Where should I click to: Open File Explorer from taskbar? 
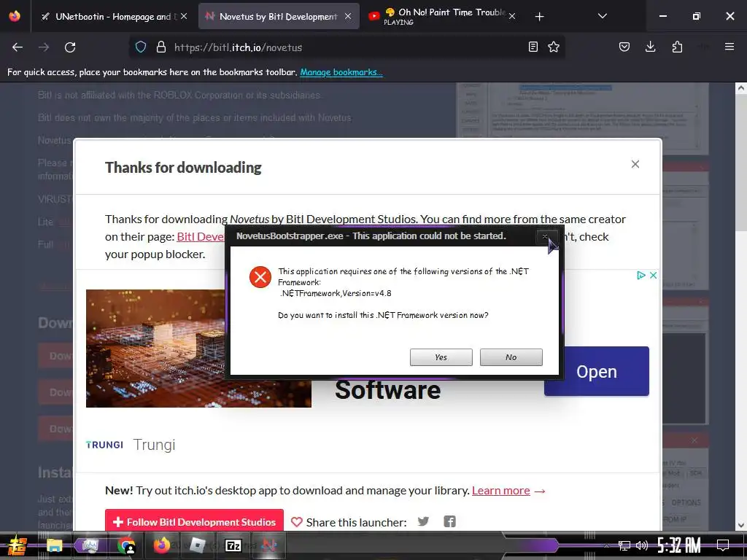click(x=54, y=545)
